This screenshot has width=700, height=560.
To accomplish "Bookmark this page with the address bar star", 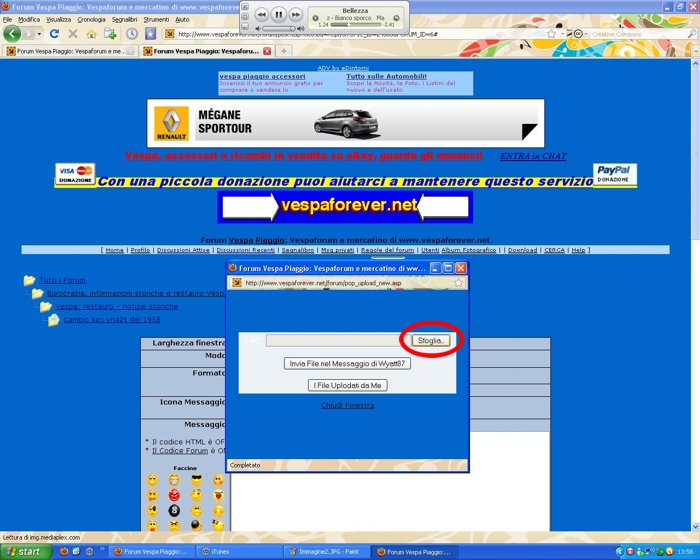I will [552, 34].
